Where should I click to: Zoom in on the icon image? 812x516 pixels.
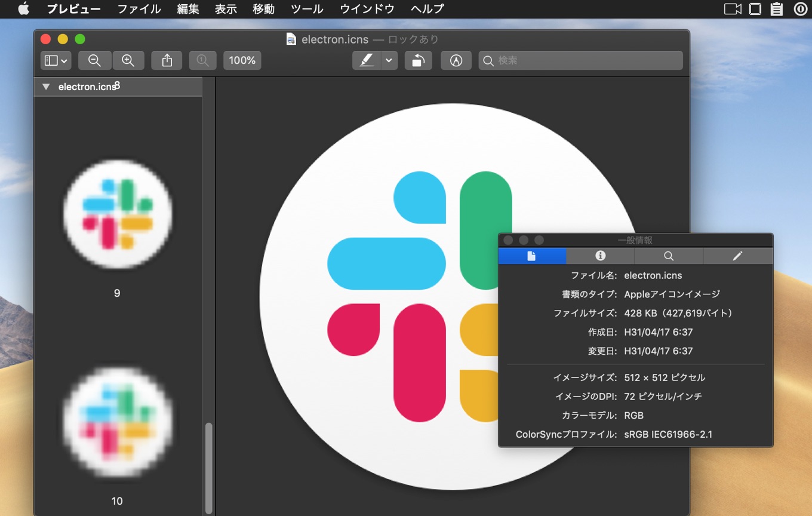coord(128,60)
